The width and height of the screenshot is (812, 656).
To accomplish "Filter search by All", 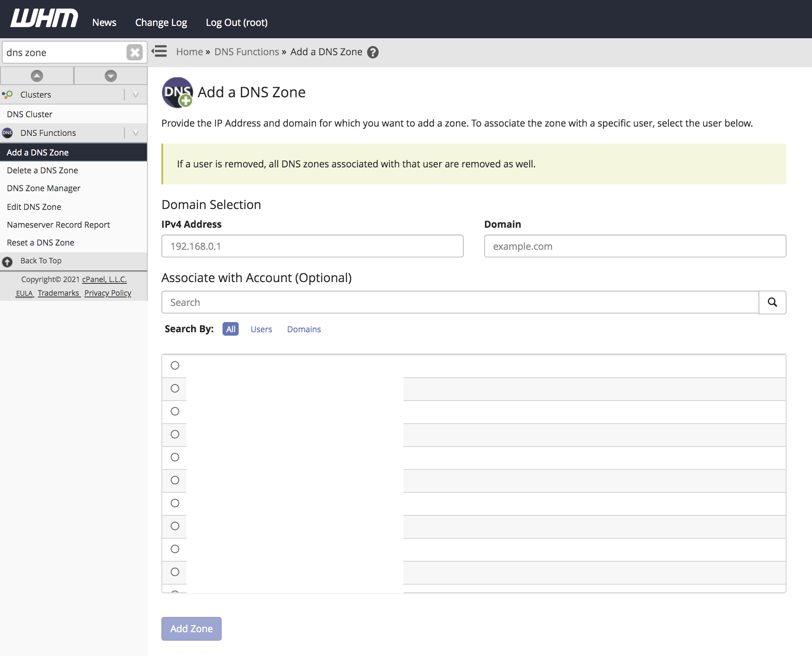I will click(231, 329).
